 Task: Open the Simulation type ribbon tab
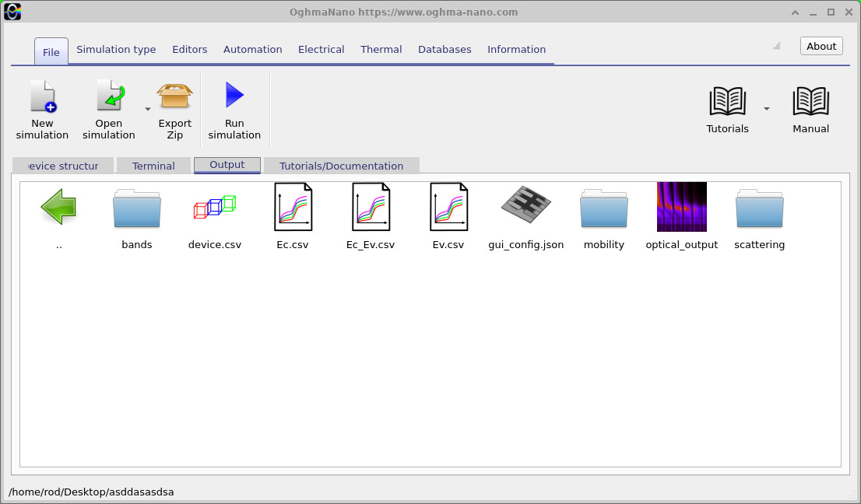(116, 49)
